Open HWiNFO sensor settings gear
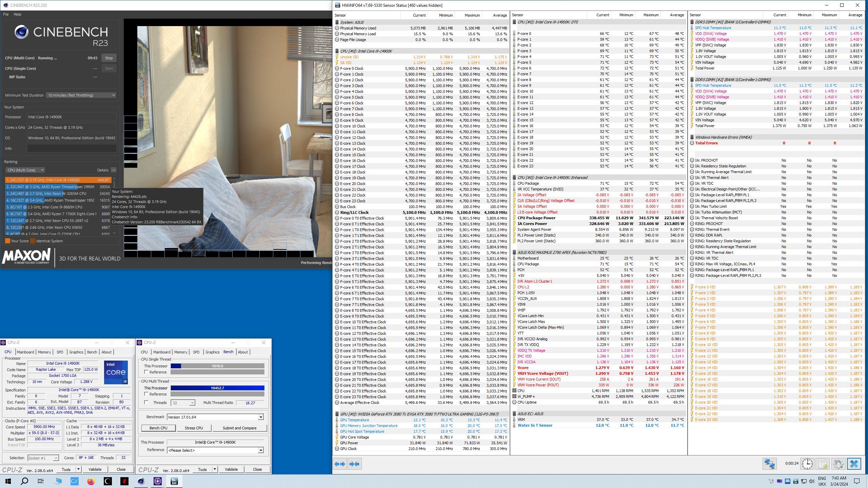This screenshot has height=488, width=868. (x=838, y=464)
